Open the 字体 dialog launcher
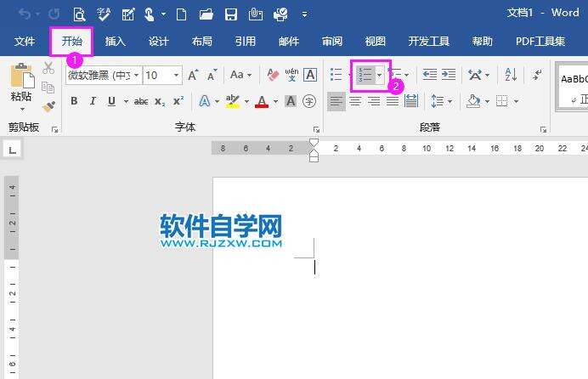 [x=316, y=130]
